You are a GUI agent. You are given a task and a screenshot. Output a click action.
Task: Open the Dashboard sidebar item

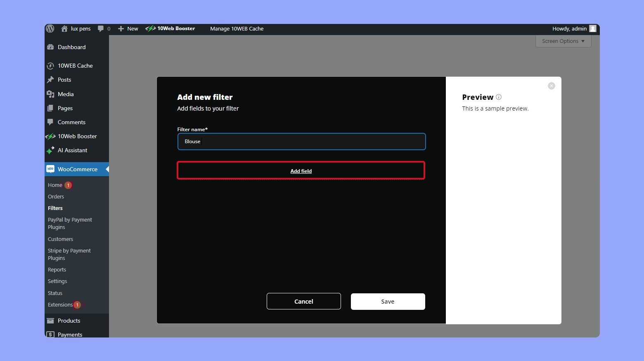tap(71, 47)
